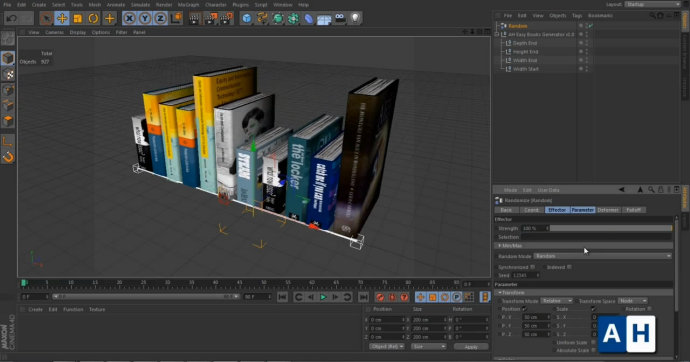Click the Seed value input field
Screen dimensions: 690x362
tap(525, 275)
